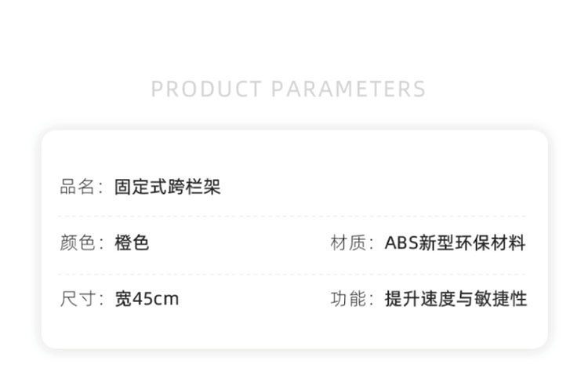Screen dimensions: 588x379
Task: Select the 品名 label
Action: pos(78,187)
